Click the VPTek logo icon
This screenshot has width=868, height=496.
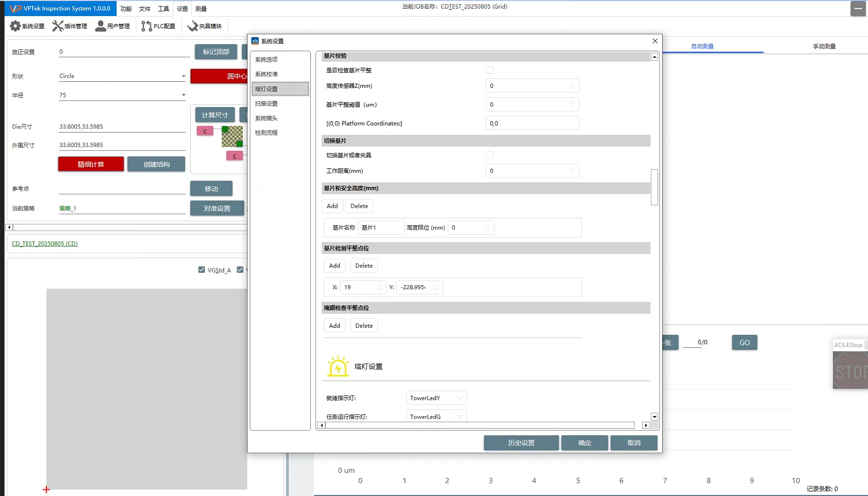16,9
